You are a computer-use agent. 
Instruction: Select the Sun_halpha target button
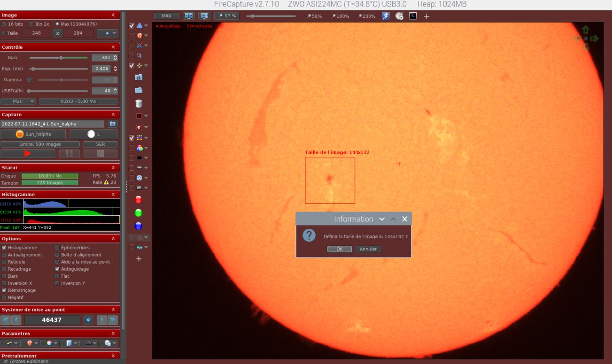(x=33, y=134)
